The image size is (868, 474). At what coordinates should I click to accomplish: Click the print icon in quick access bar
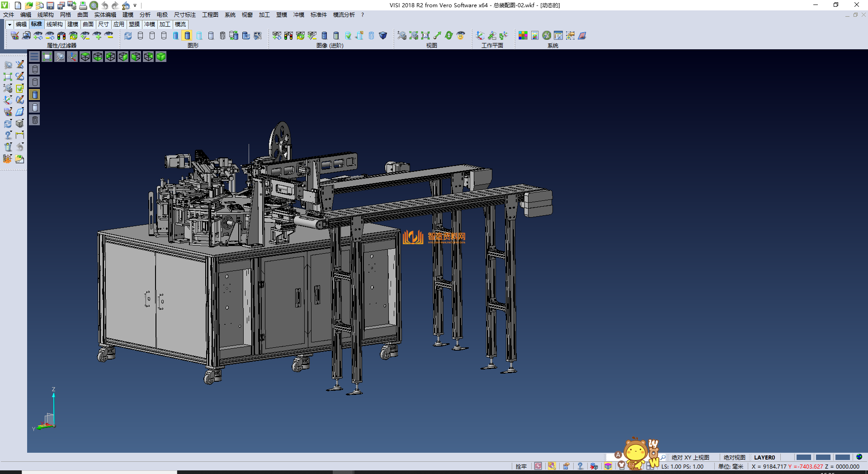[x=83, y=5]
